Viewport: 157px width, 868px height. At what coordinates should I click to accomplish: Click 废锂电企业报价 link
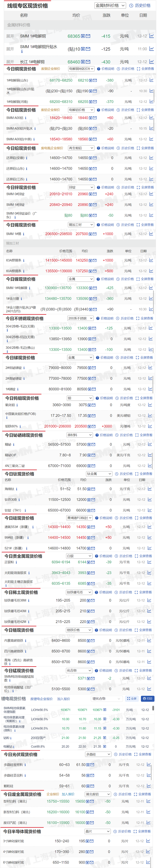[x=41, y=699]
